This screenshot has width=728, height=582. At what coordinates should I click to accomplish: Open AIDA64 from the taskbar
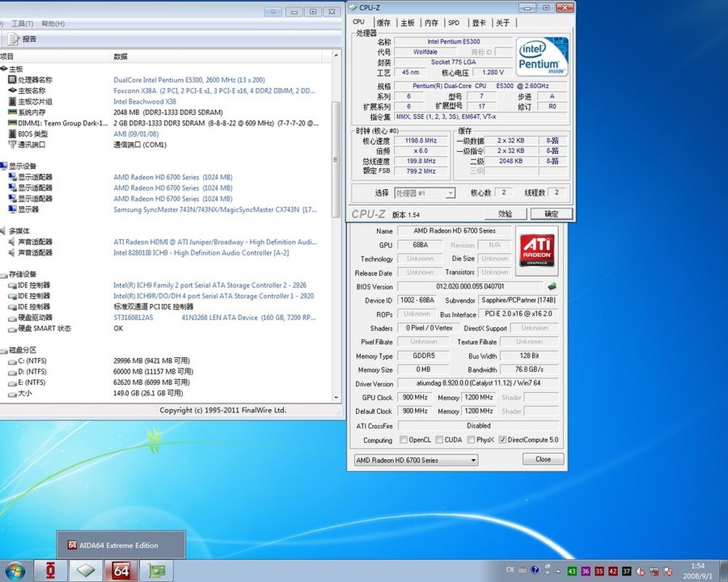(119, 570)
